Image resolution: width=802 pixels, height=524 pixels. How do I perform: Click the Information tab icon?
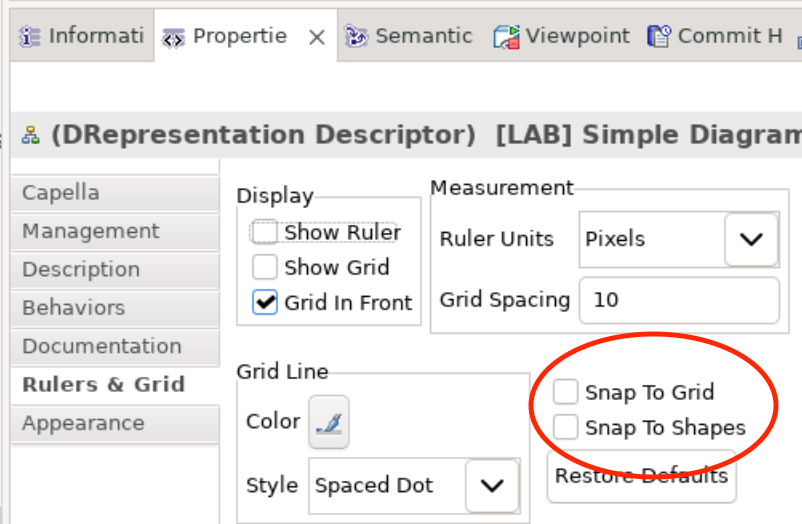coord(29,37)
